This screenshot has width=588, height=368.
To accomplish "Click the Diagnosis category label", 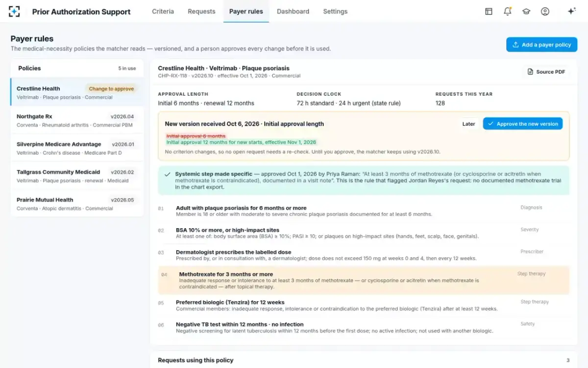I will (531, 208).
